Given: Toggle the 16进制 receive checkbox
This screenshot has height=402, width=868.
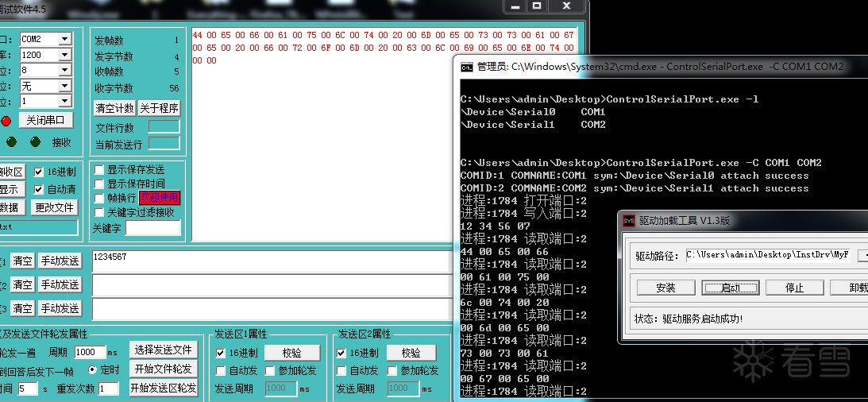Looking at the screenshot, I should click(38, 172).
